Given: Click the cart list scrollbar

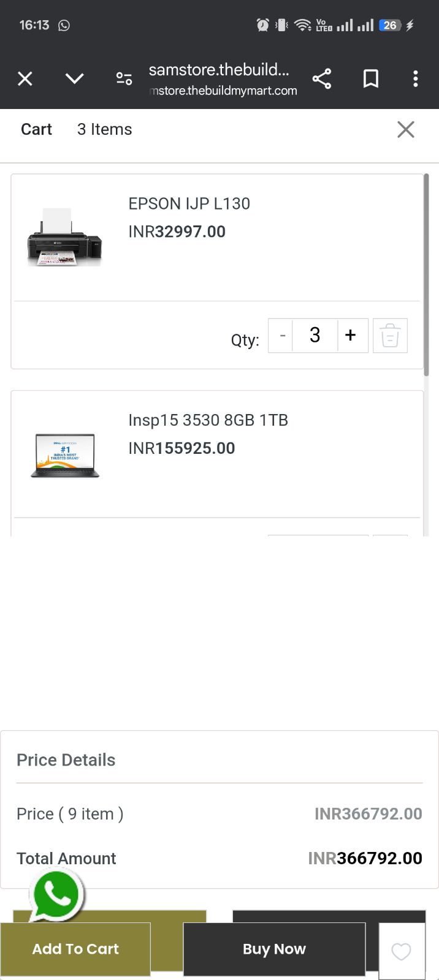Looking at the screenshot, I should tap(426, 274).
